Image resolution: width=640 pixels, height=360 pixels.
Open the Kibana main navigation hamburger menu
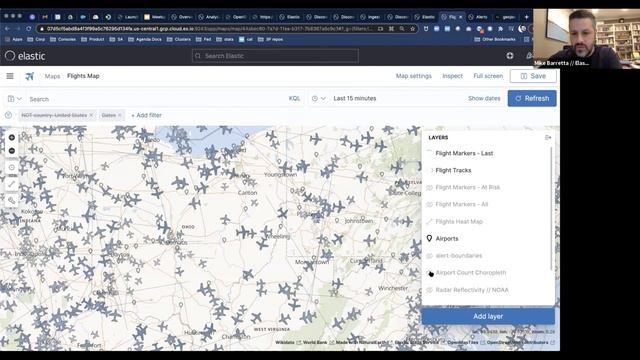coord(10,76)
